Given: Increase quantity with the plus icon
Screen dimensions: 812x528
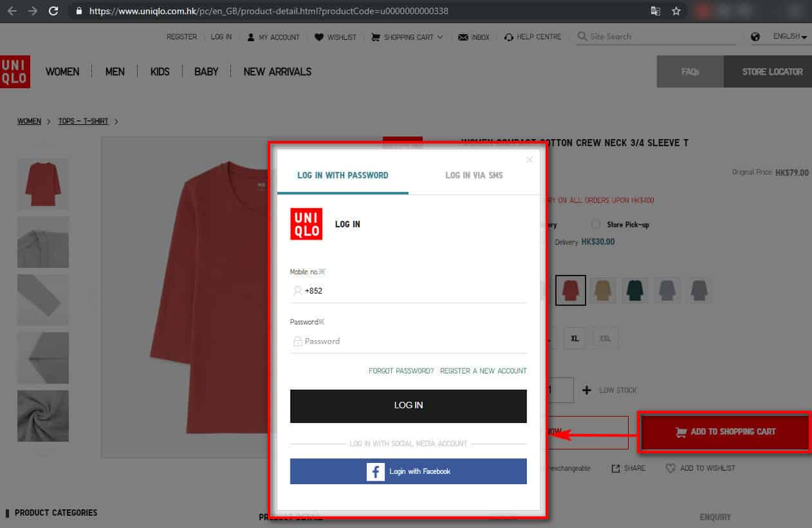Looking at the screenshot, I should point(586,390).
